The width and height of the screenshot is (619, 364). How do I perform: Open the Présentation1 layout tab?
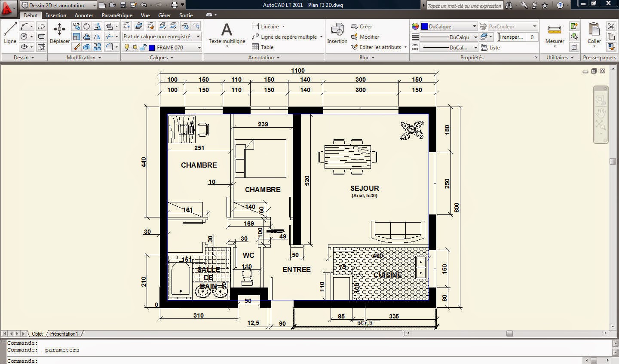pyautogui.click(x=64, y=333)
